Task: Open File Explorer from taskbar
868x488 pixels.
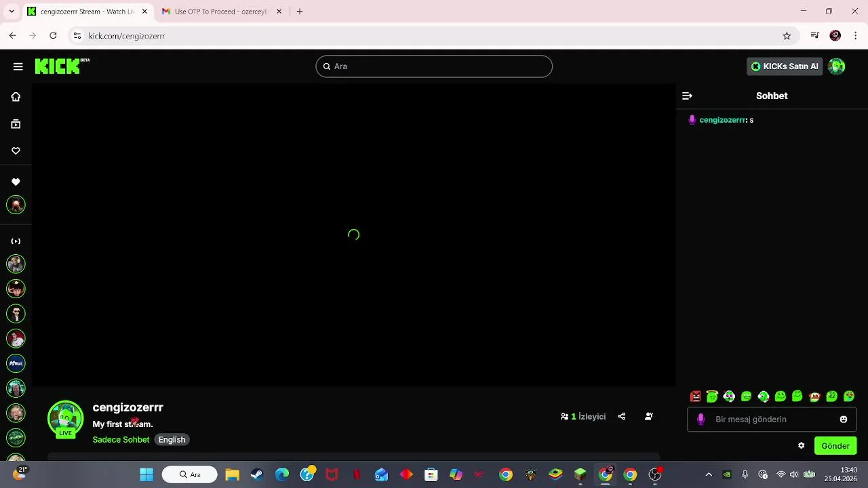Action: click(x=233, y=474)
